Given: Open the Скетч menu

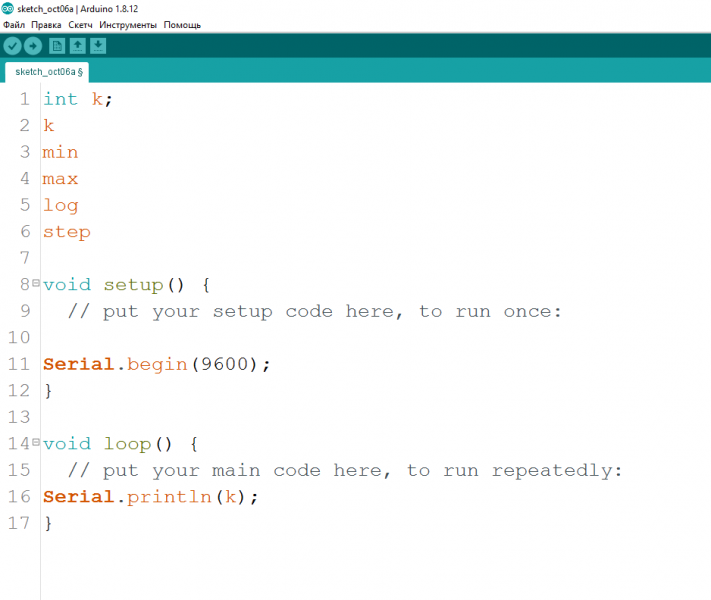Looking at the screenshot, I should click(80, 24).
